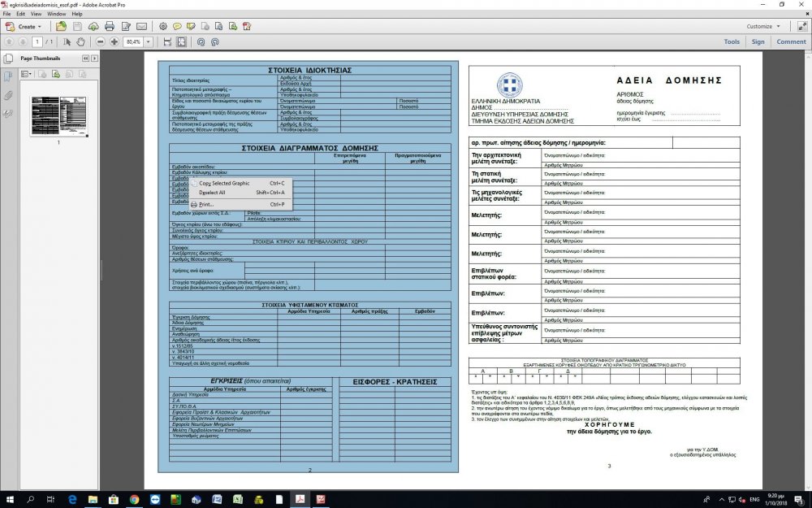Open the zoom percentage dropdown
This screenshot has height=508, width=812.
[150, 41]
